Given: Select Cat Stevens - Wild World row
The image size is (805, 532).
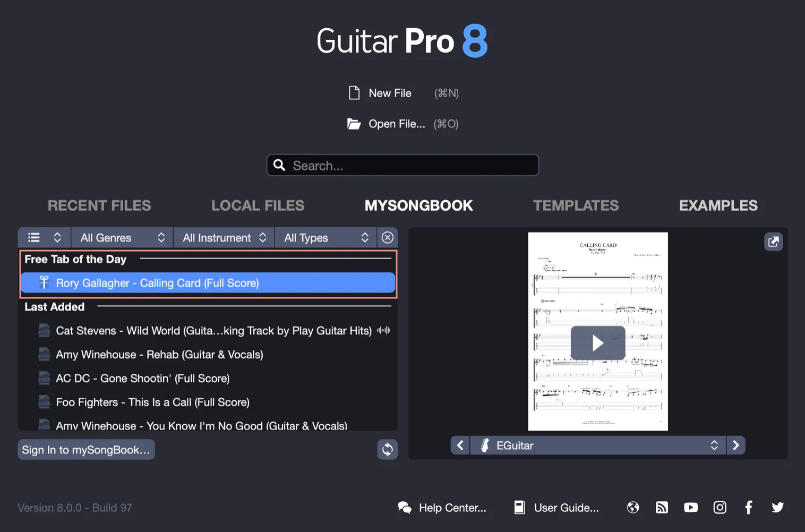Looking at the screenshot, I should (x=208, y=330).
